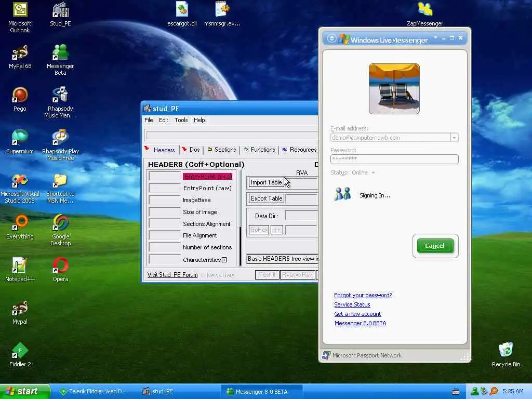Screen dimensions: 532x399
Task: Click the keyboard icon in taskbar
Action: pos(456,392)
